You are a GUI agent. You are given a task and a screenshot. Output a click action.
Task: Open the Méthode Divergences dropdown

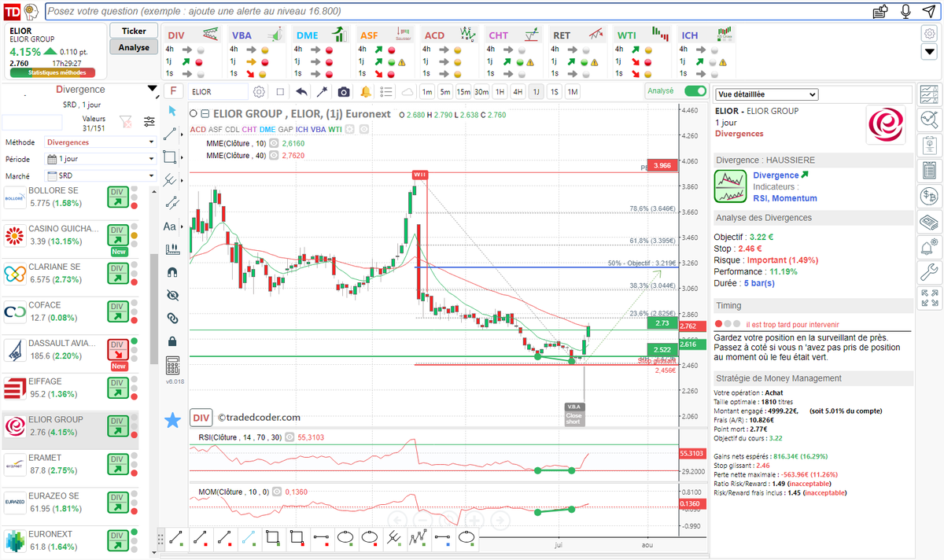point(101,142)
